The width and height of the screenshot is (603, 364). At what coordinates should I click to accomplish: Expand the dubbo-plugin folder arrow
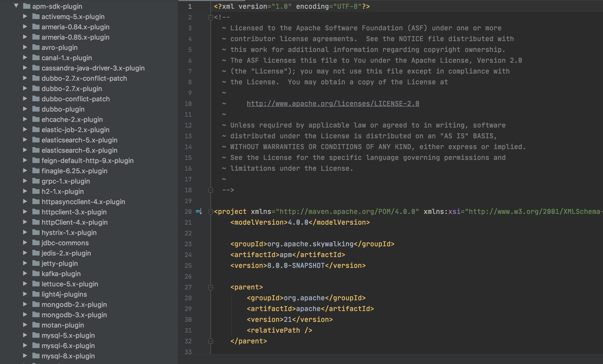click(x=25, y=109)
